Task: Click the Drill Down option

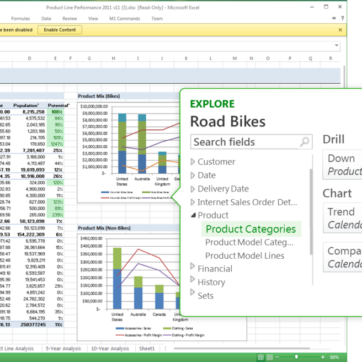Action: [x=343, y=164]
